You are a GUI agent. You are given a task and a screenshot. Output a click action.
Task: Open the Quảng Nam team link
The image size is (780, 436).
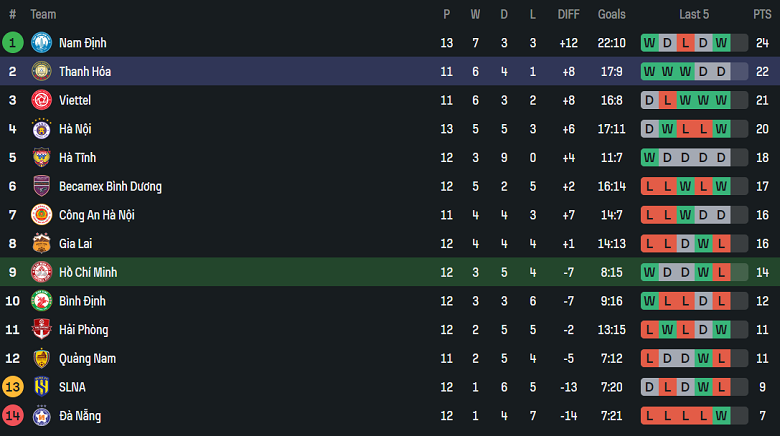86,358
